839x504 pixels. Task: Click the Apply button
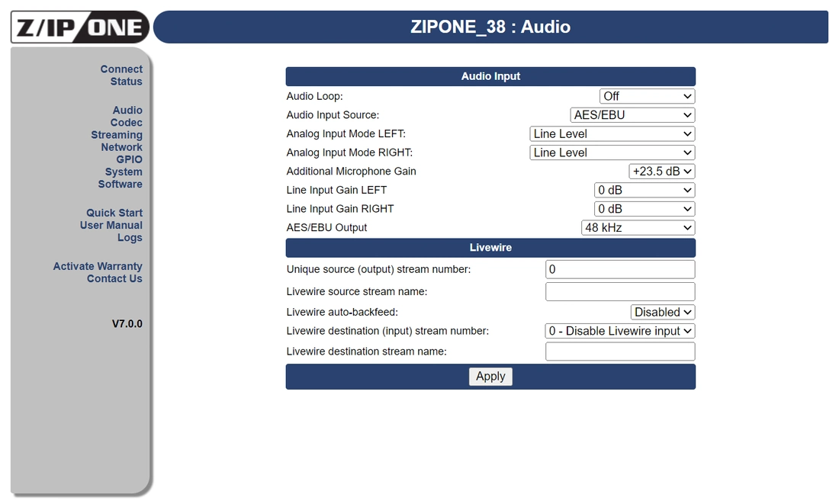[x=490, y=376]
